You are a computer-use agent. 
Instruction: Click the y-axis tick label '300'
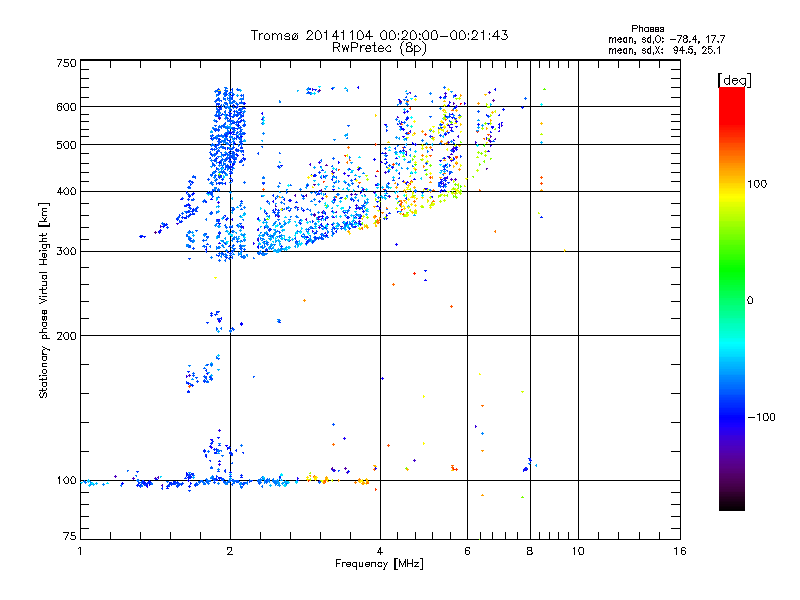(66, 252)
